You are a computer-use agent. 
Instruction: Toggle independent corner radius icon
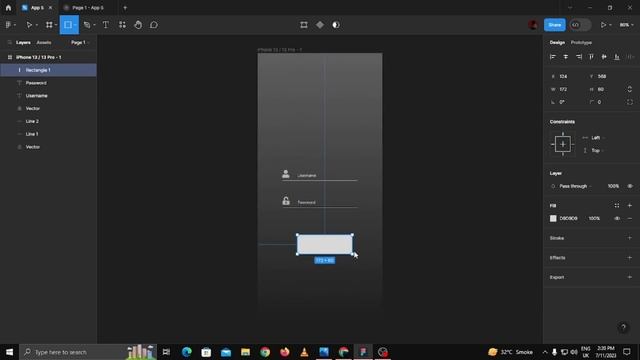[630, 102]
